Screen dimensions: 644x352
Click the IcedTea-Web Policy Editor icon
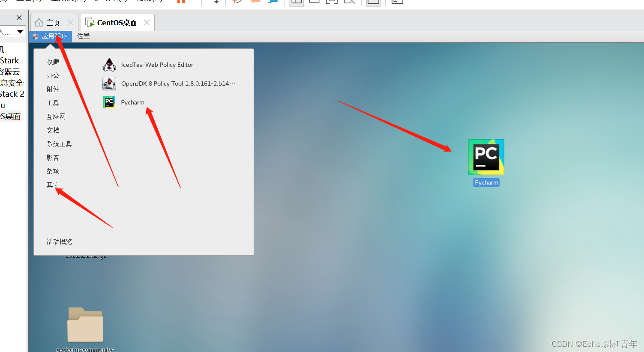pos(109,65)
